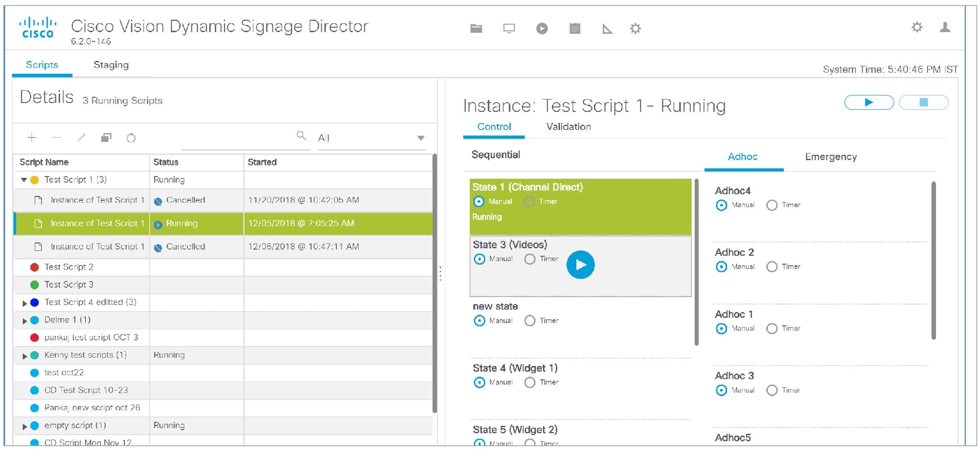980x455 pixels.
Task: Collapse the Test Script 1 (3) tree
Action: 24,180
